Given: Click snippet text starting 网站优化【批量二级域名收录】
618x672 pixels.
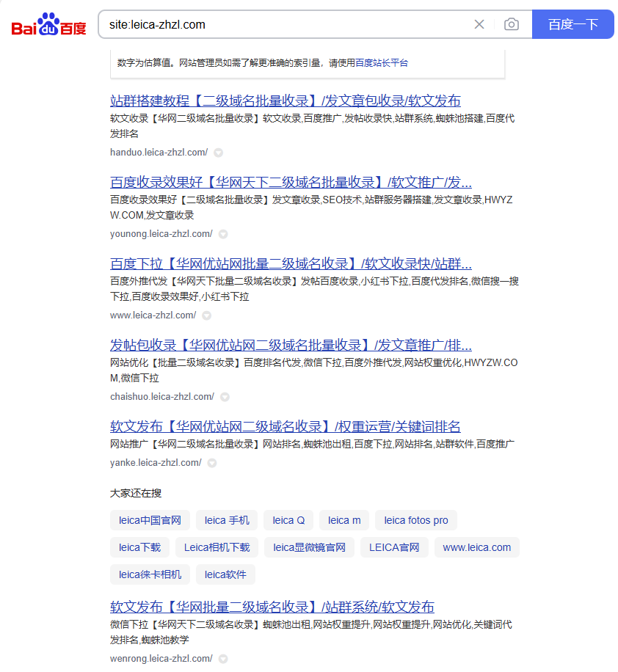Looking at the screenshot, I should pyautogui.click(x=314, y=370).
